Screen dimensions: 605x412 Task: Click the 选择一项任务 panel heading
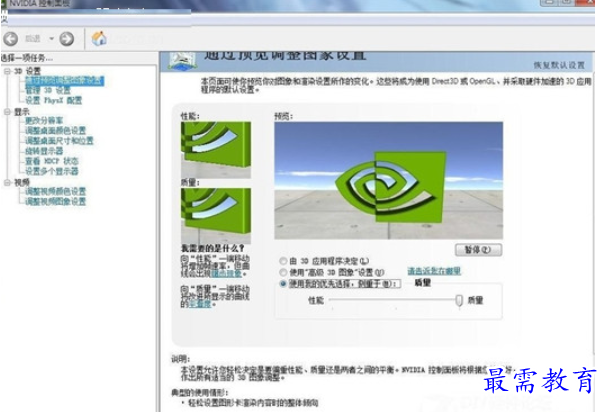tap(27, 58)
